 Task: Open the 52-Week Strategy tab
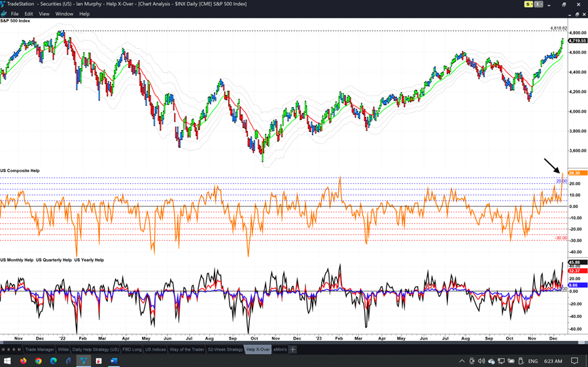point(225,349)
